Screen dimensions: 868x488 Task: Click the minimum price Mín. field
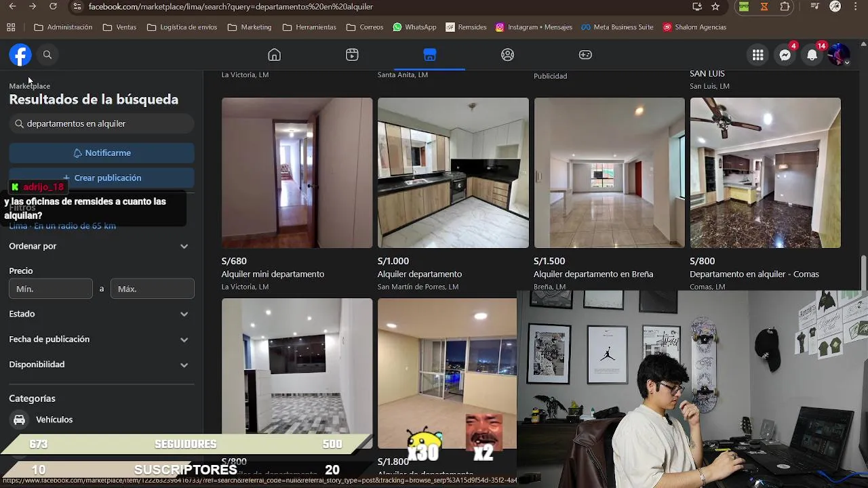(x=51, y=289)
